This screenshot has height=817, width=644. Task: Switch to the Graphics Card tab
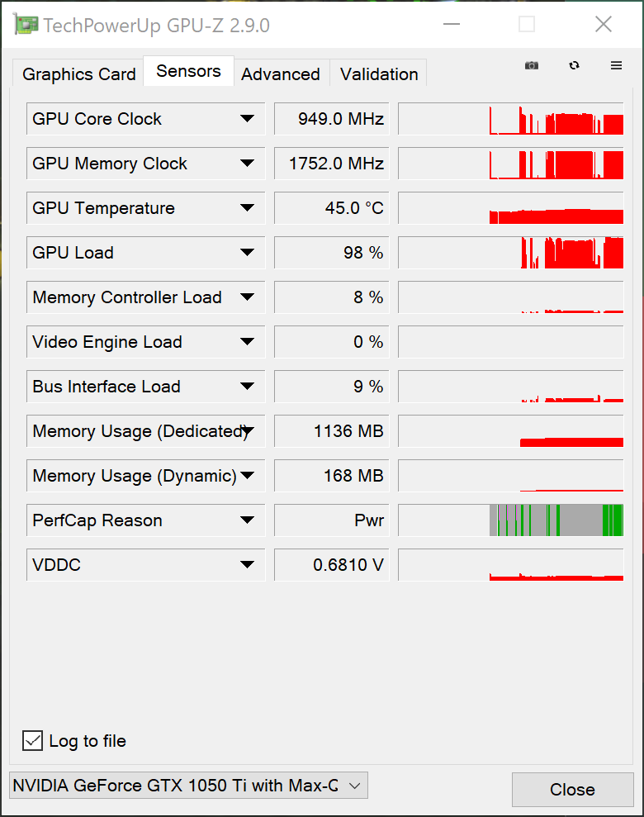78,74
